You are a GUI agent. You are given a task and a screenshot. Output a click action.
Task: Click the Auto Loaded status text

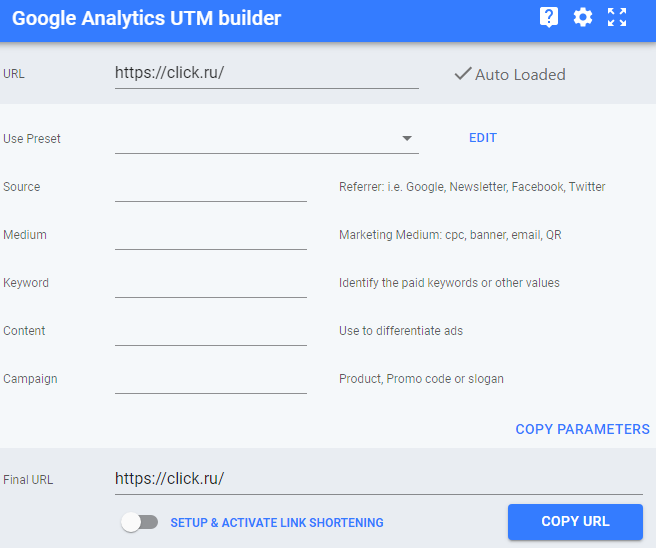point(520,75)
